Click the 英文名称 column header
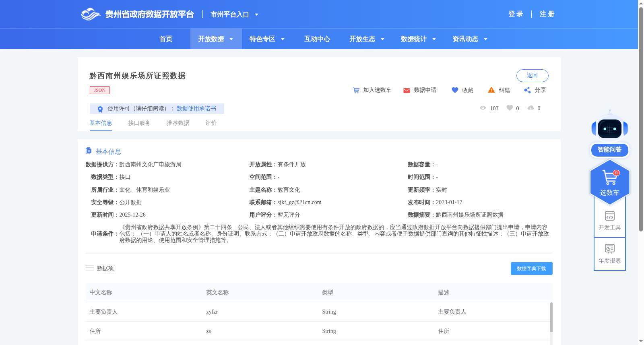Screen dimensions: 644x345 click(x=217, y=293)
